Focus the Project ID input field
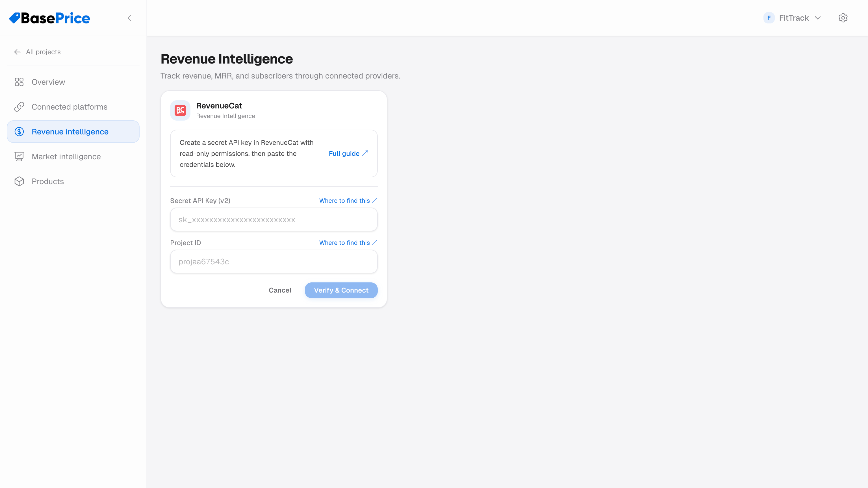The image size is (868, 488). click(274, 262)
